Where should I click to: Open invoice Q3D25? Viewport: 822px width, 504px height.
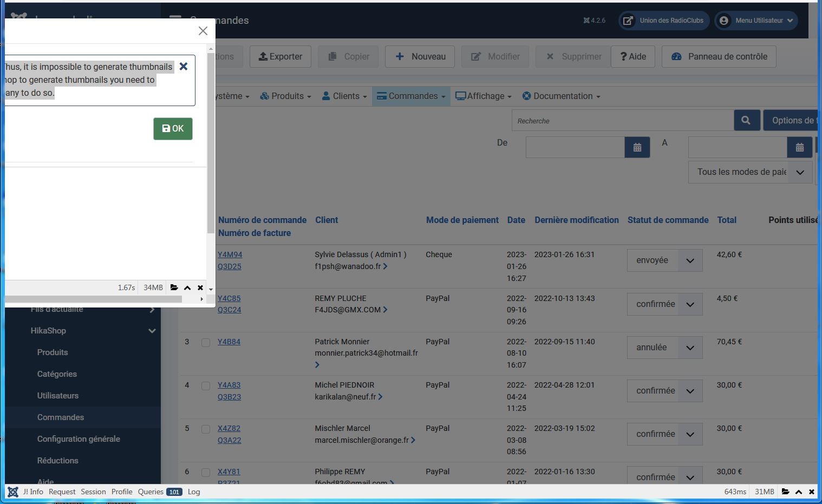tap(230, 266)
